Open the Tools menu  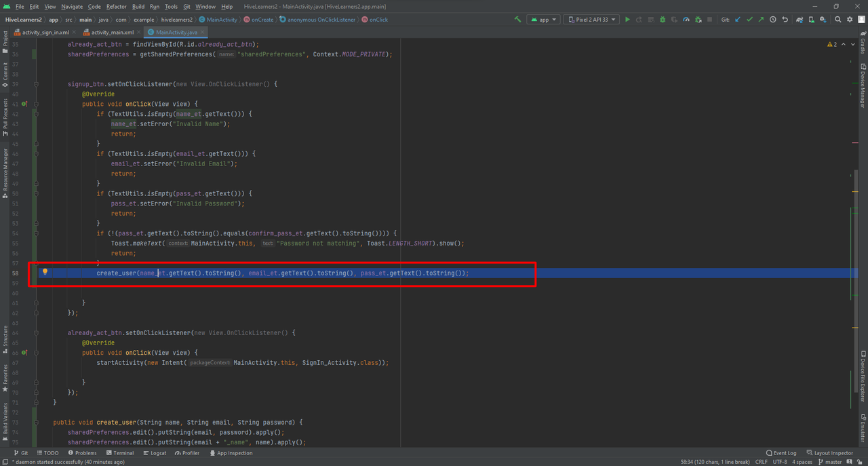[x=171, y=6]
